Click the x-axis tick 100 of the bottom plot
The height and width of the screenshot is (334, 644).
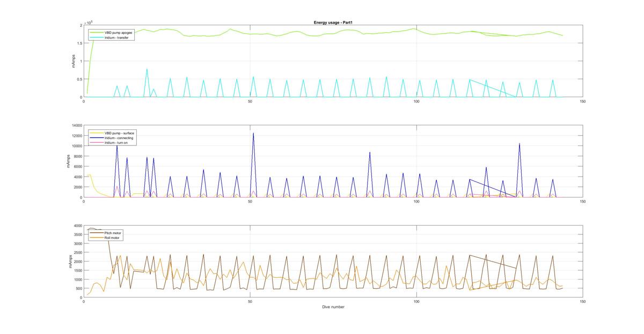416,302
